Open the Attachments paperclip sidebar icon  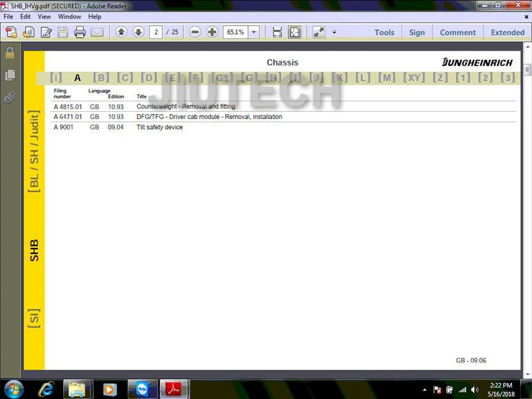click(x=10, y=97)
